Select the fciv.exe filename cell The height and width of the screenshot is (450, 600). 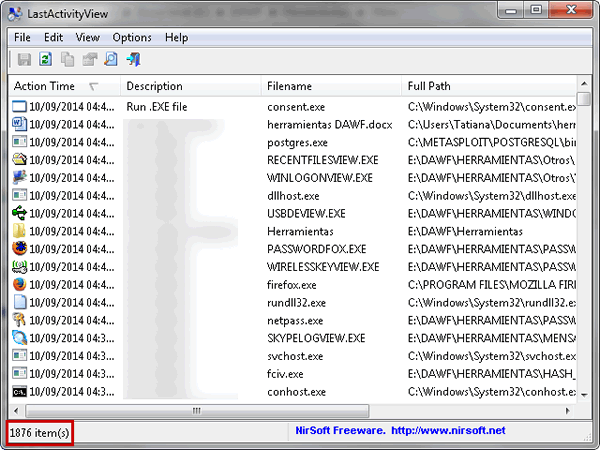(285, 374)
